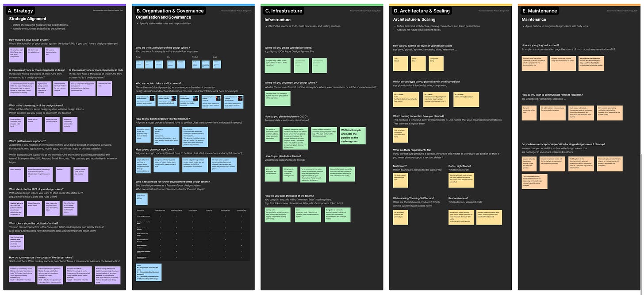Click the "v0.1.0 Comp" sticky note

467,100
